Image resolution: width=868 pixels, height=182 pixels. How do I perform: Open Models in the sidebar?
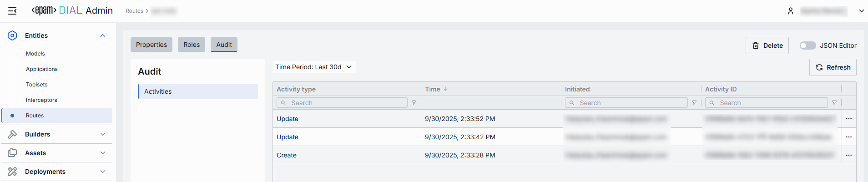pyautogui.click(x=35, y=54)
